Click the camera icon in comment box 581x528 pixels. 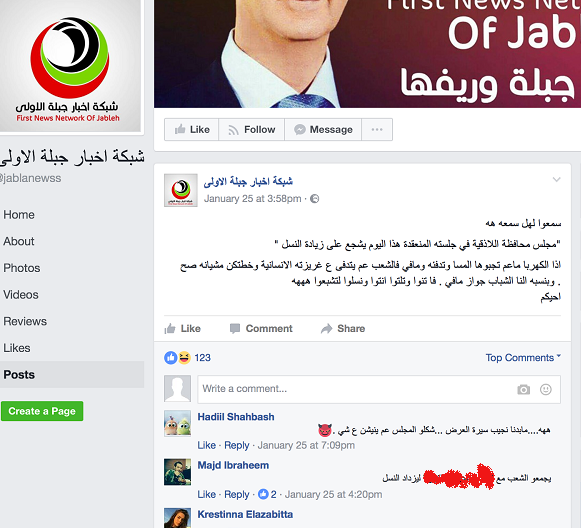pyautogui.click(x=524, y=389)
